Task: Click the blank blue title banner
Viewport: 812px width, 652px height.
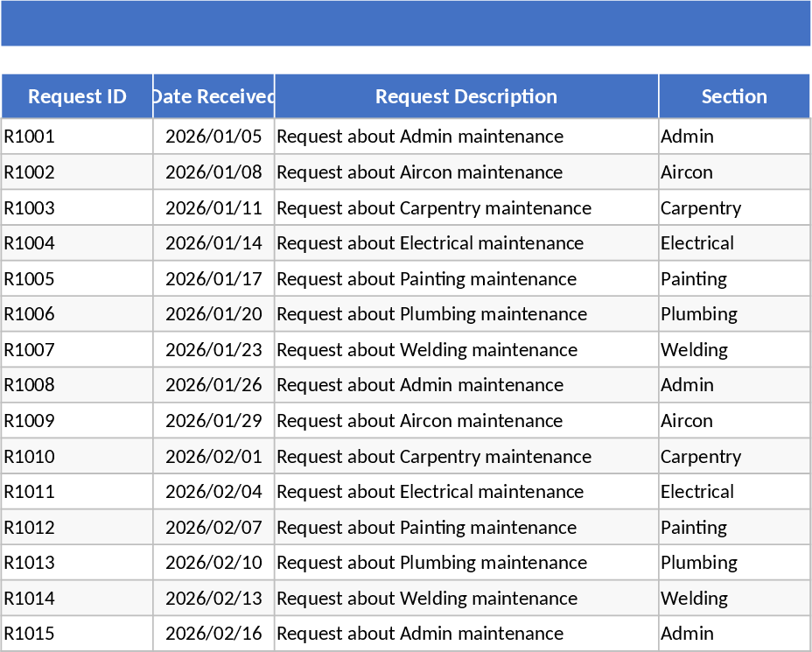Action: 406,24
